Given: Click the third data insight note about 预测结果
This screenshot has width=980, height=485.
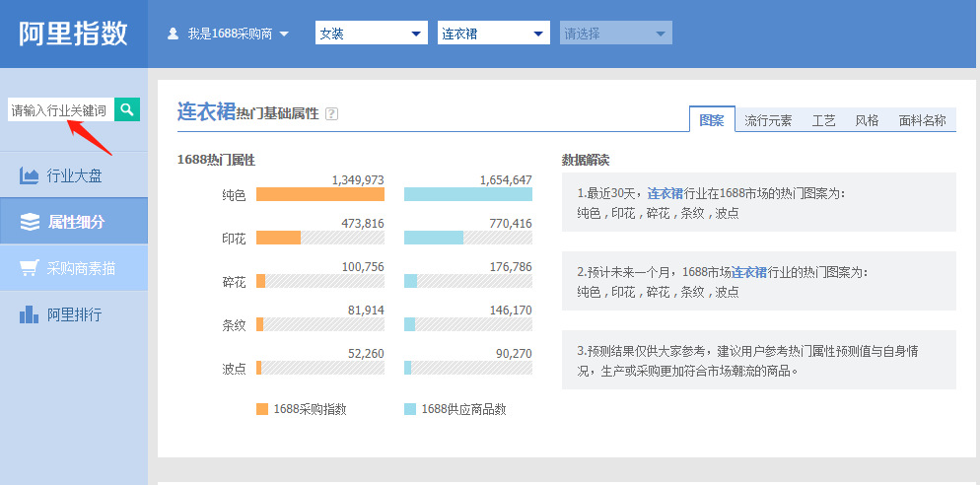Looking at the screenshot, I should click(x=759, y=360).
